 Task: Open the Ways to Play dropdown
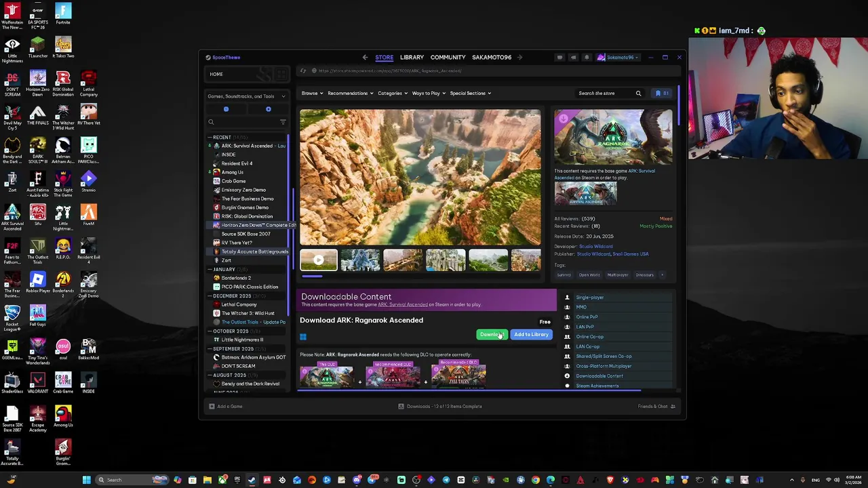pos(428,94)
